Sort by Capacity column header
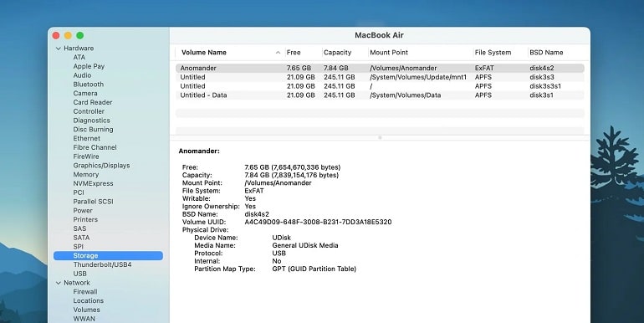The width and height of the screenshot is (644, 323). [x=338, y=53]
